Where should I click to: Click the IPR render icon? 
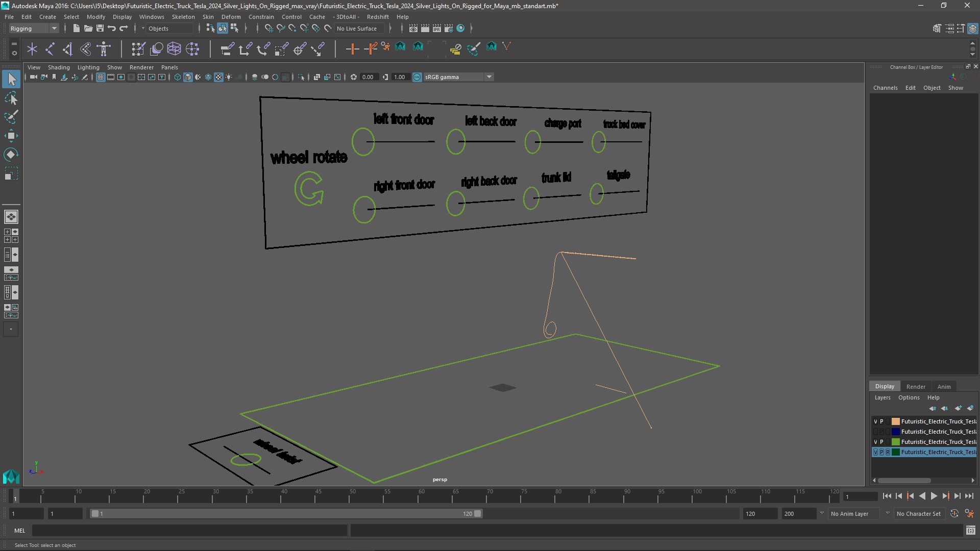coord(436,29)
